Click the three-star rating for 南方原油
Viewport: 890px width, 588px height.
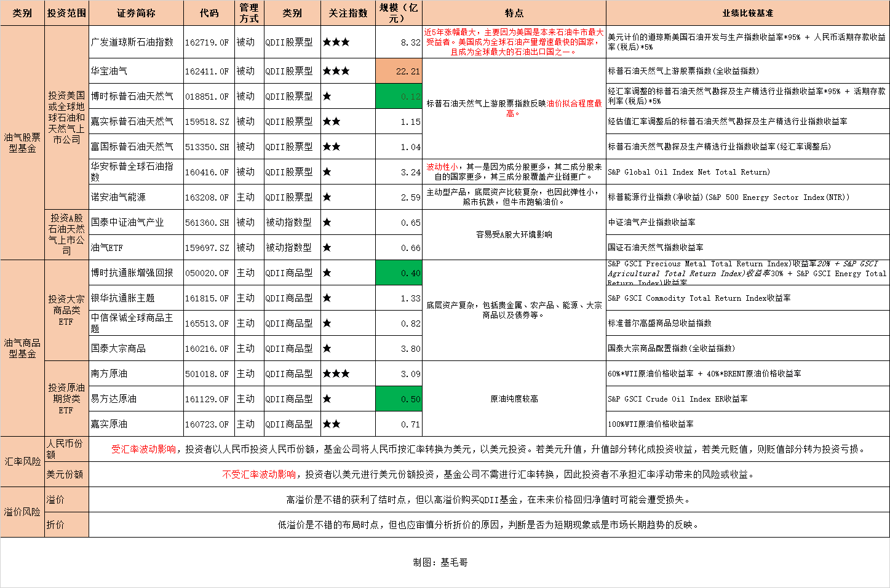coord(337,373)
